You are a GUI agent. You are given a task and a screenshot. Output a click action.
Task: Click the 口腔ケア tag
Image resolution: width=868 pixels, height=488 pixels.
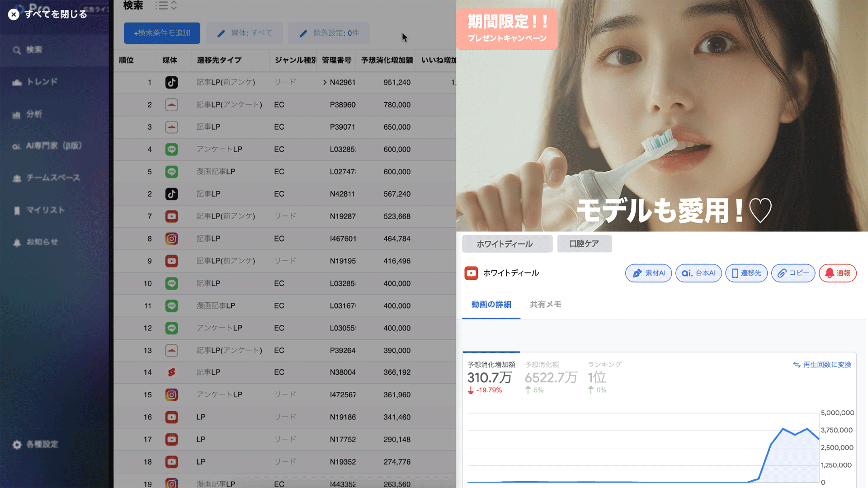pos(584,244)
